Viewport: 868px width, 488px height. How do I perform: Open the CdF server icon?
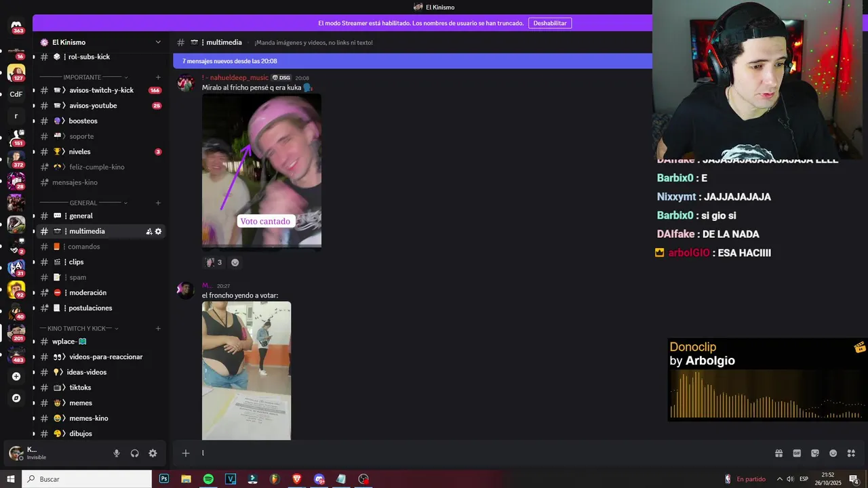pos(16,94)
